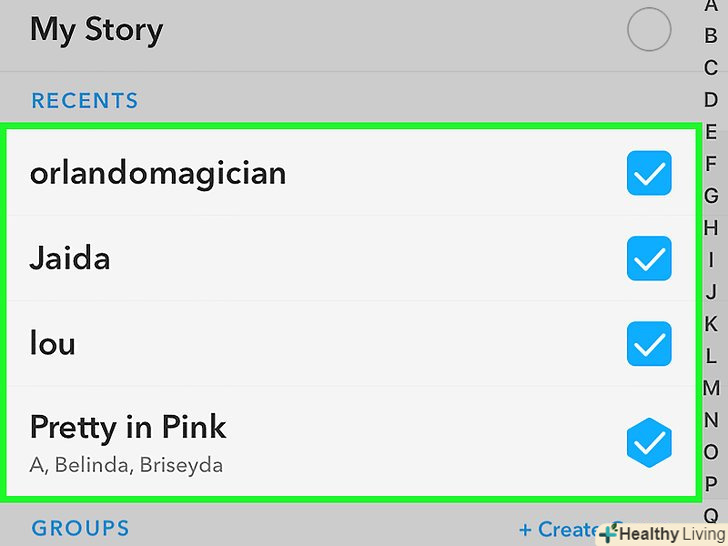
Task: Jump to letter M in index
Action: click(711, 388)
